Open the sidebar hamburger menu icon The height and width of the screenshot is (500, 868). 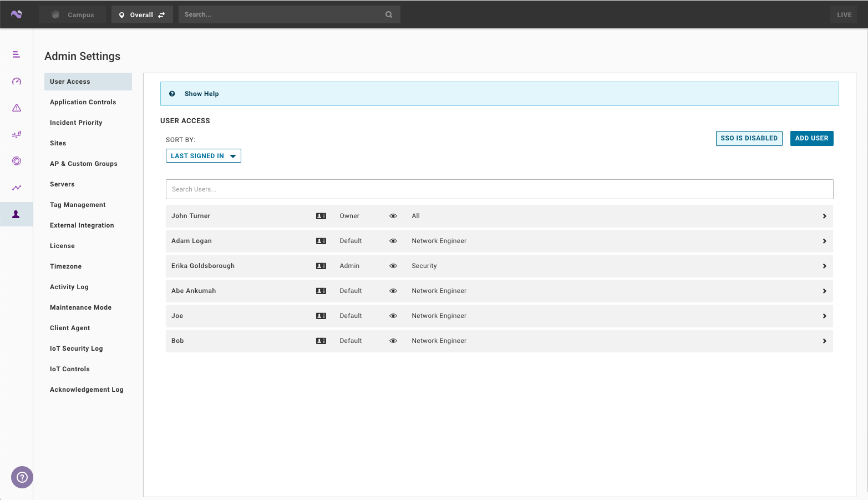pos(17,54)
